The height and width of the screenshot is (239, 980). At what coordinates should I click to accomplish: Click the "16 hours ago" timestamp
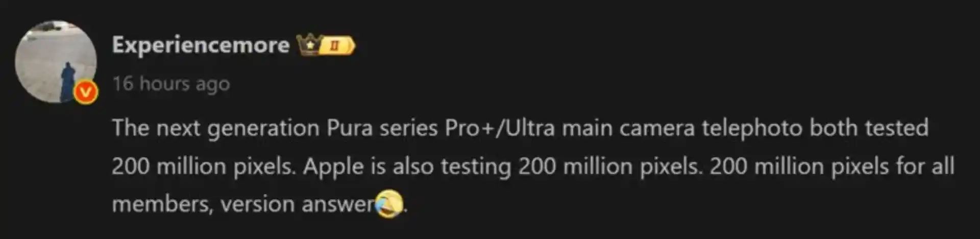point(171,83)
